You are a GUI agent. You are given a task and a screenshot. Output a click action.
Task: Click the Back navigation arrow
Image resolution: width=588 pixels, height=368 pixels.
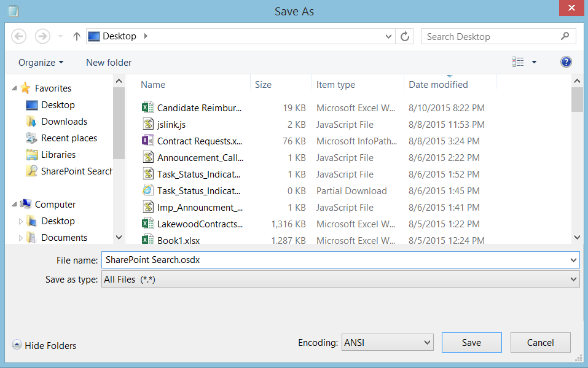19,36
